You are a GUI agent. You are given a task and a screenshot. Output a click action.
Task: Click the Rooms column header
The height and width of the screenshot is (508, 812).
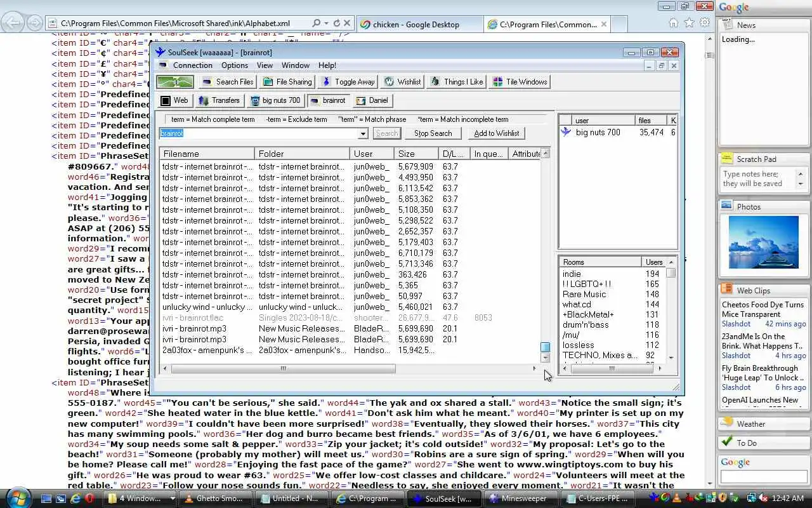point(600,262)
